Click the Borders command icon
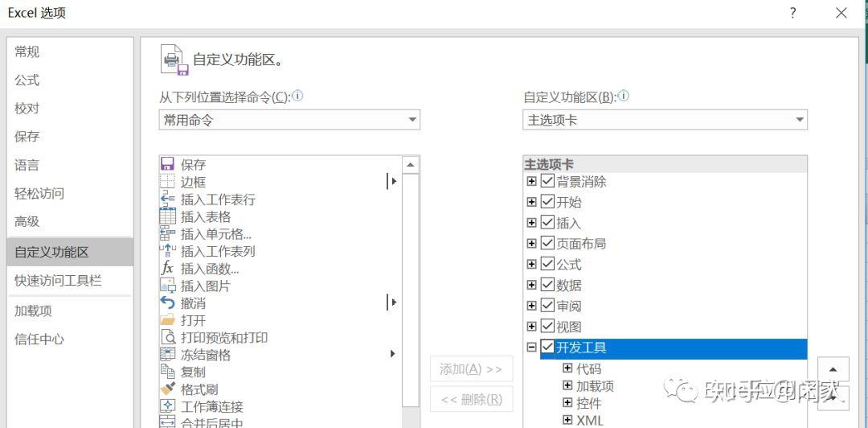868x428 pixels. coord(167,181)
